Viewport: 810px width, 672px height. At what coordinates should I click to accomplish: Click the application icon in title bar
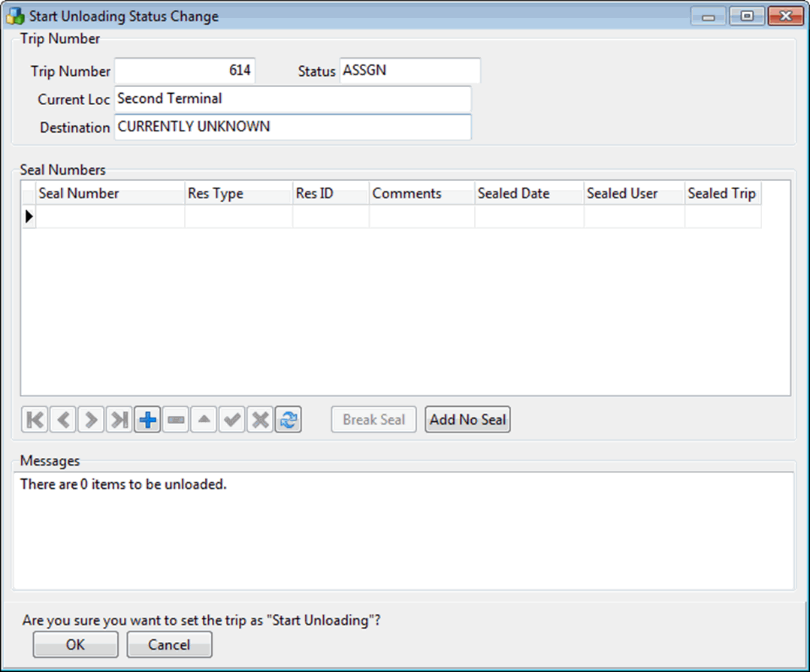(15, 16)
